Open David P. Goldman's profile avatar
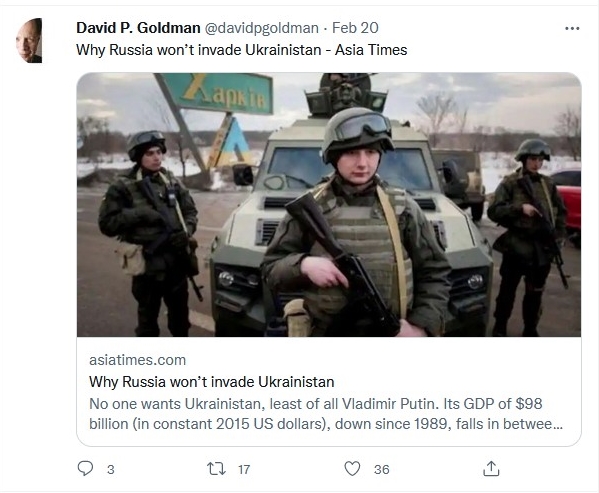Image resolution: width=599 pixels, height=493 pixels. pyautogui.click(x=29, y=40)
